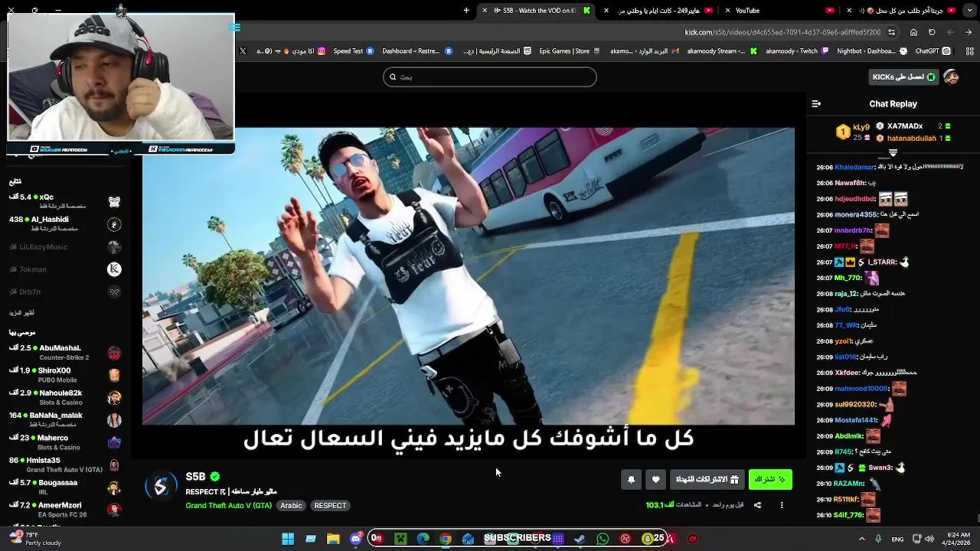
Task: Open Nahoule82k recommended channel
Action: [x=65, y=397]
